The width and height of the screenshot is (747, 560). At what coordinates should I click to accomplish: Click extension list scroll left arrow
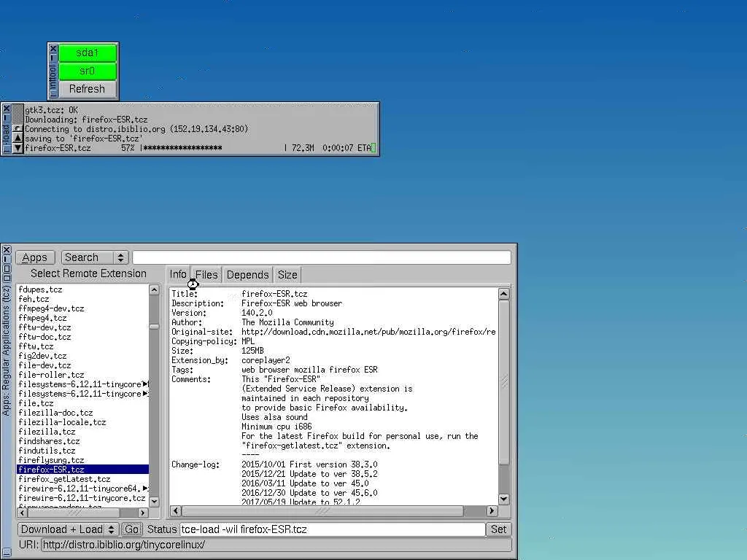pos(22,513)
